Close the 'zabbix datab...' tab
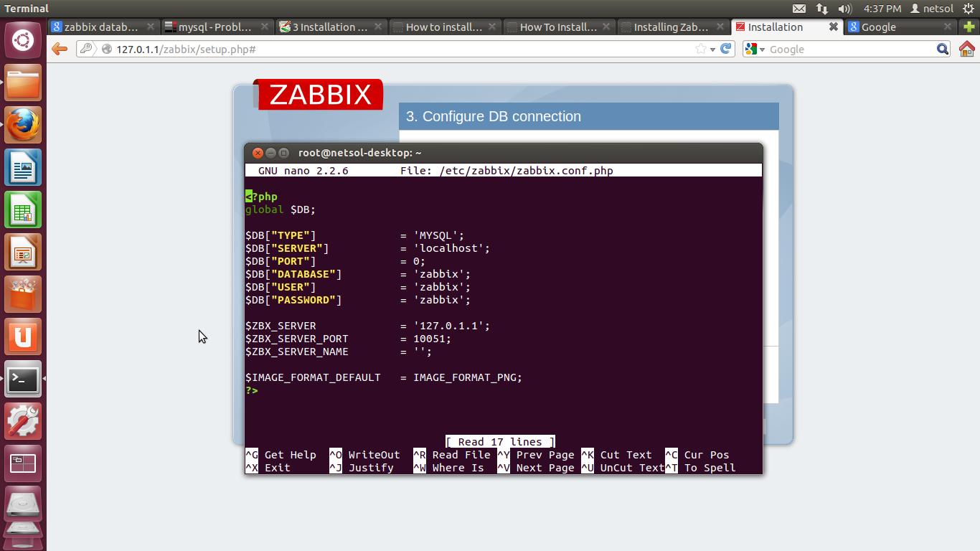The width and height of the screenshot is (980, 551). pos(151,27)
